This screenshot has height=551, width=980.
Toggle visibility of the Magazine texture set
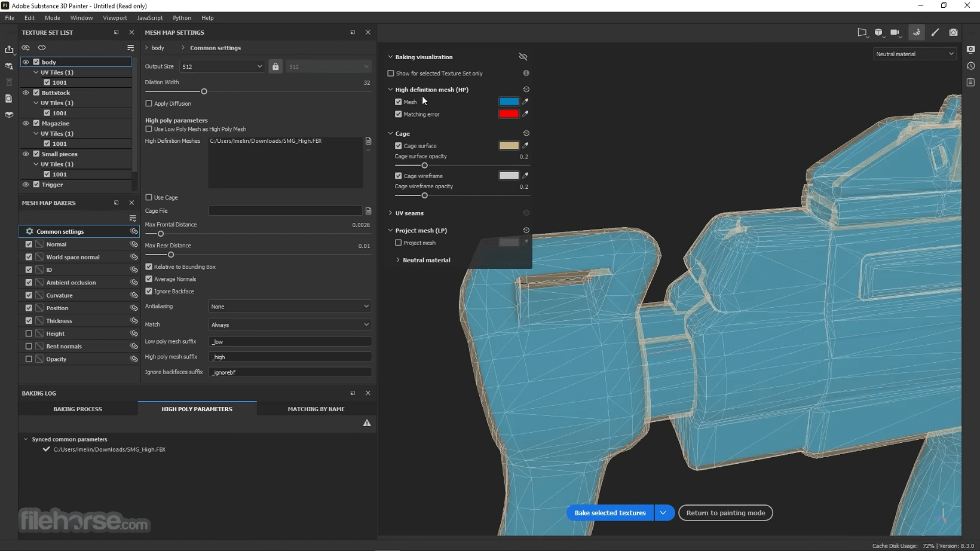point(26,123)
